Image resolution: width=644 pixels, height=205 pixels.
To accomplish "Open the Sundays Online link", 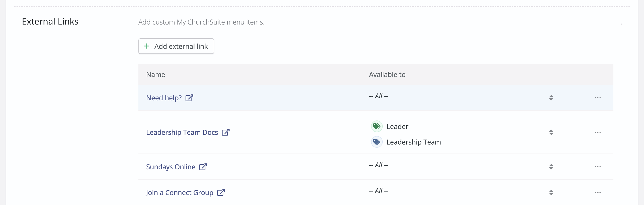I will pyautogui.click(x=171, y=167).
